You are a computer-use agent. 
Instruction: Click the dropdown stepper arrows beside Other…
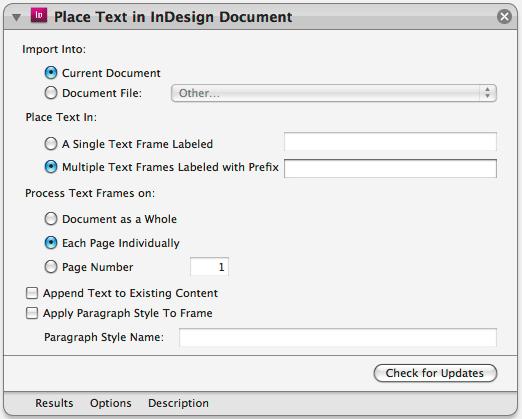(488, 93)
